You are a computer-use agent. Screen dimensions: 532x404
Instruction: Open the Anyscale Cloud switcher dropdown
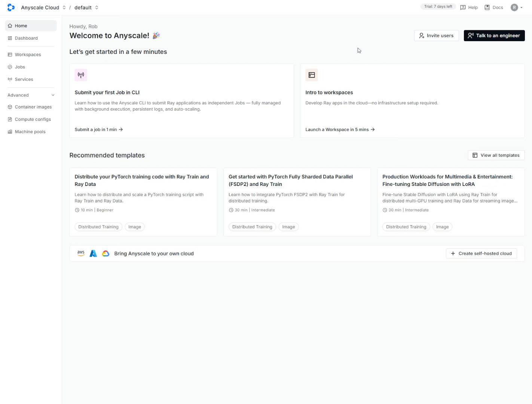tap(43, 7)
